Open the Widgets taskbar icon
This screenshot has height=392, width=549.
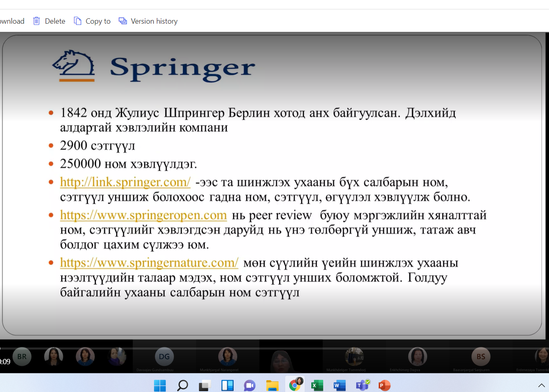tap(228, 385)
